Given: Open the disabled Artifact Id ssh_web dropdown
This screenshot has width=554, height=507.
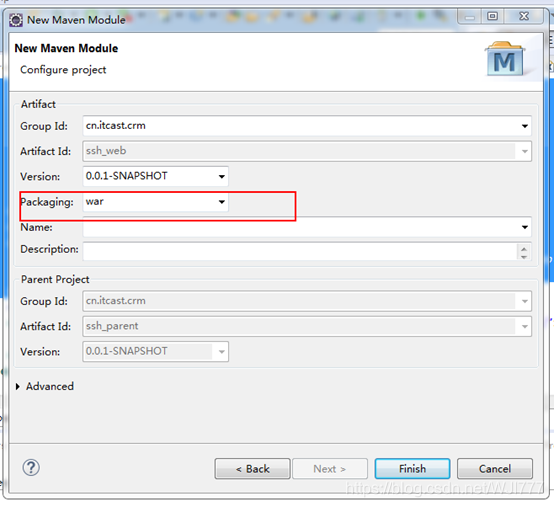Looking at the screenshot, I should (525, 151).
